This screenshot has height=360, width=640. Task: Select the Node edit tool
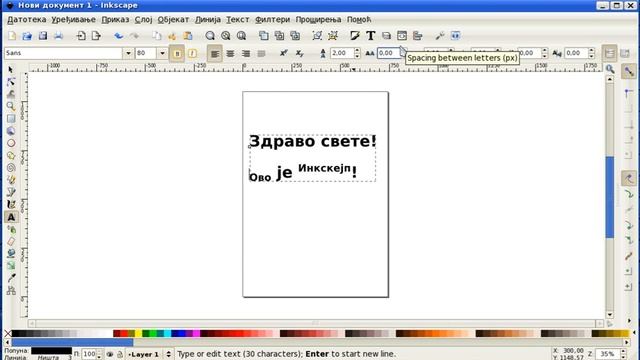click(x=11, y=82)
